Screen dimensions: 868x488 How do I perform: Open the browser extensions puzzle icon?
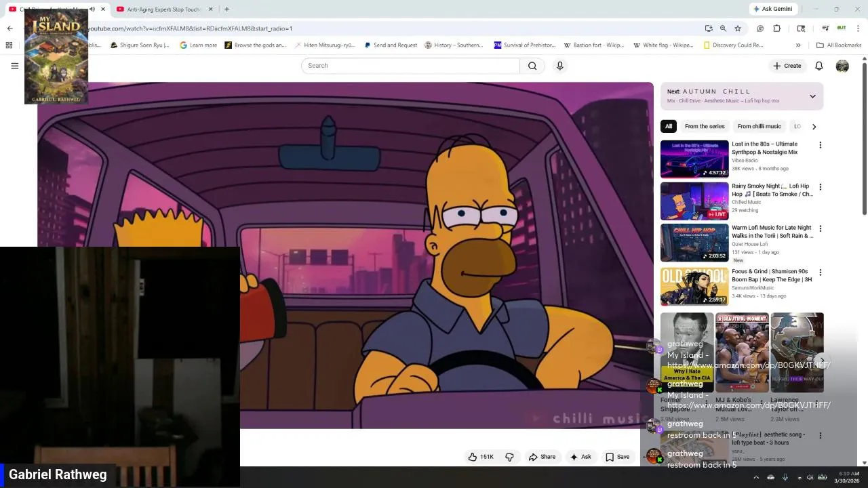coord(777,28)
